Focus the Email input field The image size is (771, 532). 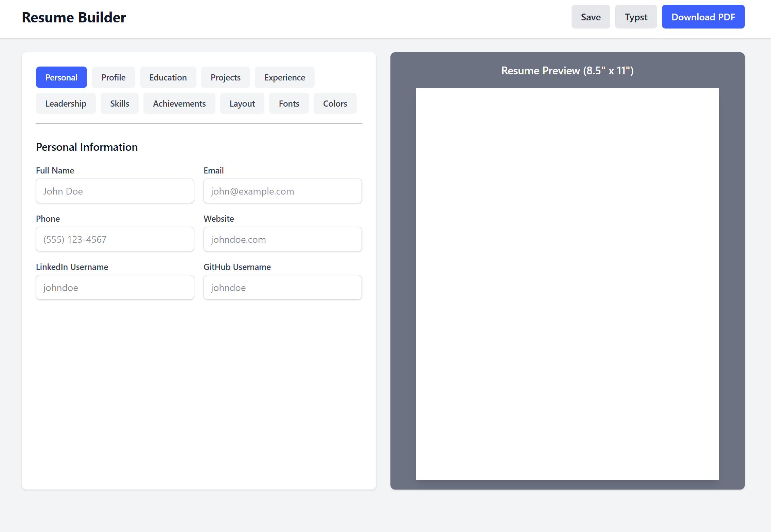point(282,191)
